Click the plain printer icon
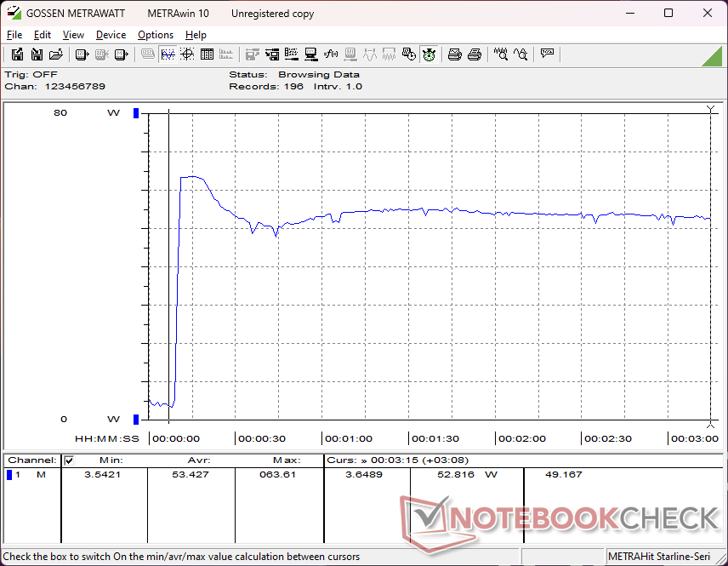 [x=474, y=54]
